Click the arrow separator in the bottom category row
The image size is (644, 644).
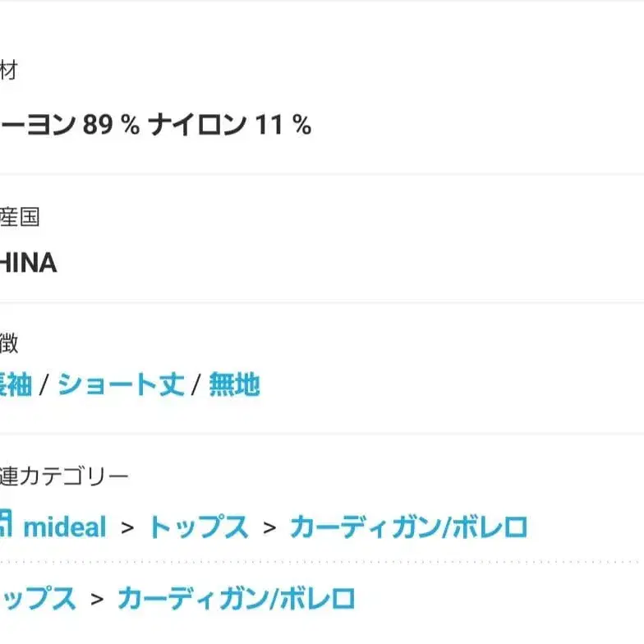[97, 599]
